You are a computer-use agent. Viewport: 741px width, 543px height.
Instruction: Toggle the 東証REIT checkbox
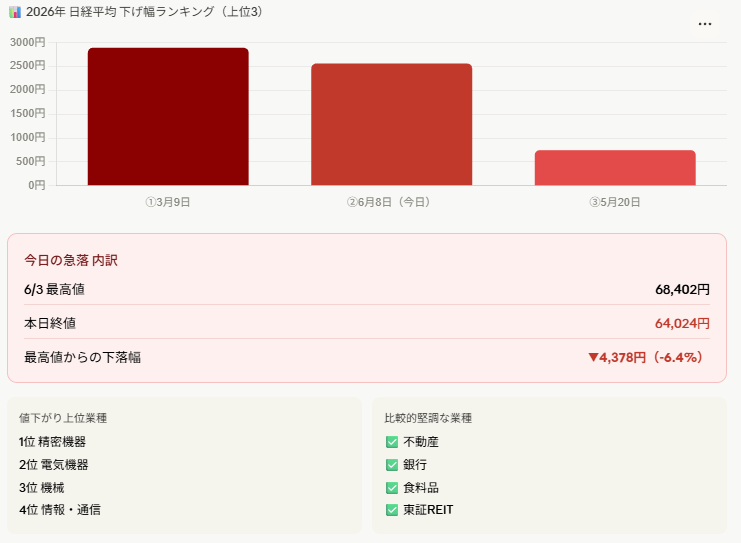[x=392, y=510]
